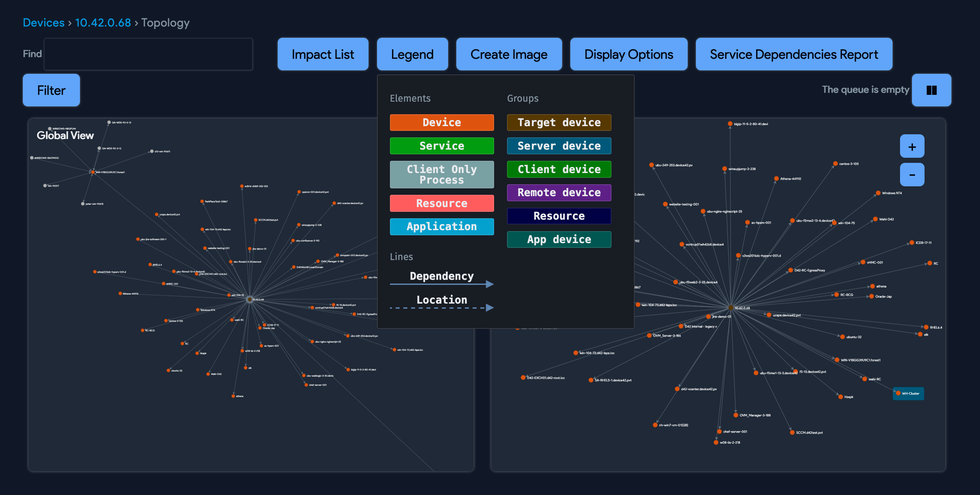Viewport: 980px width, 495px height.
Task: Click the Remote device group in legend
Action: pyautogui.click(x=559, y=192)
